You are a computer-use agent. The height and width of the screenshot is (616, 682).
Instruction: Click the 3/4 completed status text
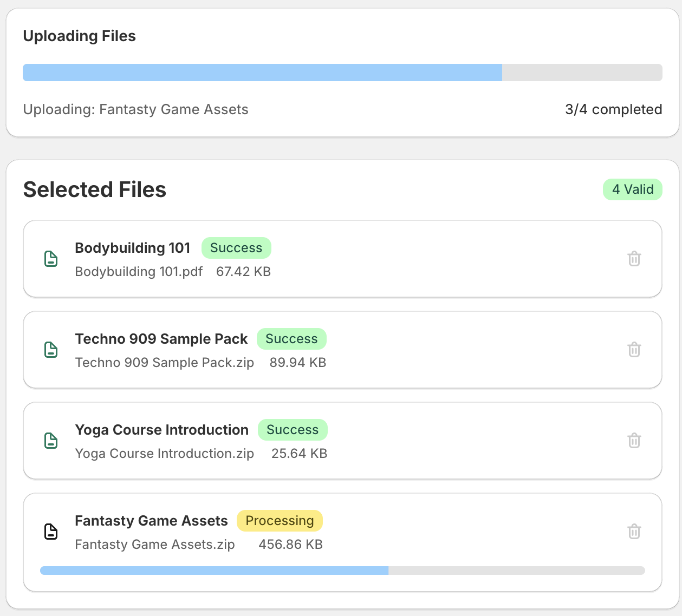613,109
